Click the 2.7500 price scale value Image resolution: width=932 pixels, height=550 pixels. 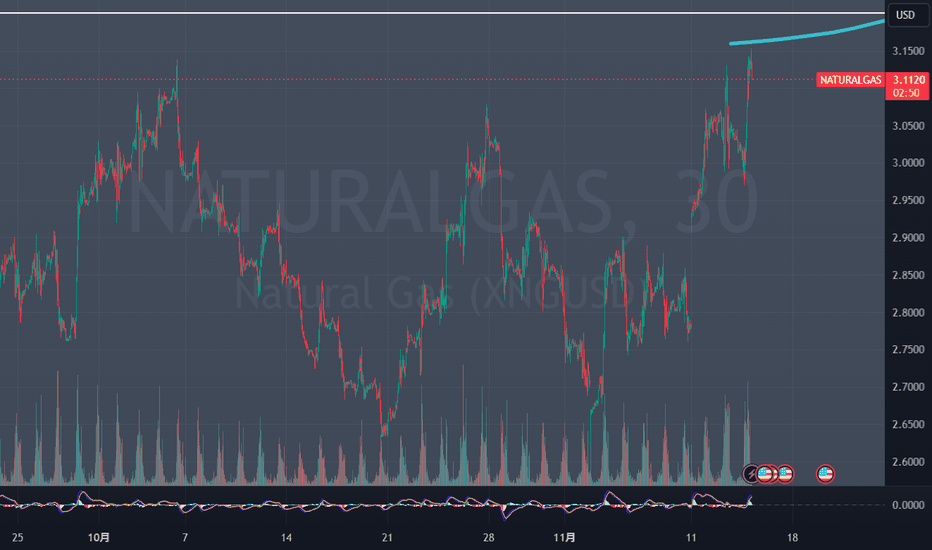point(908,350)
